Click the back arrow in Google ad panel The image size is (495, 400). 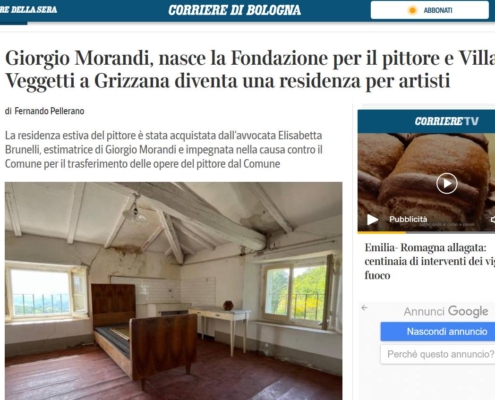point(364,308)
